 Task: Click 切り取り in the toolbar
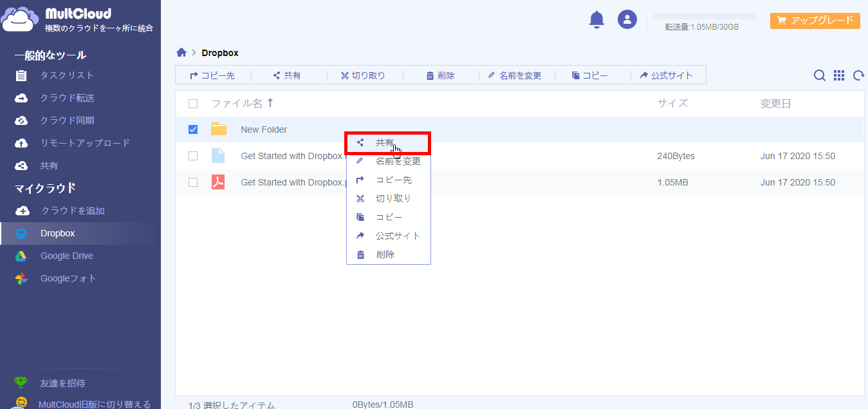(363, 75)
